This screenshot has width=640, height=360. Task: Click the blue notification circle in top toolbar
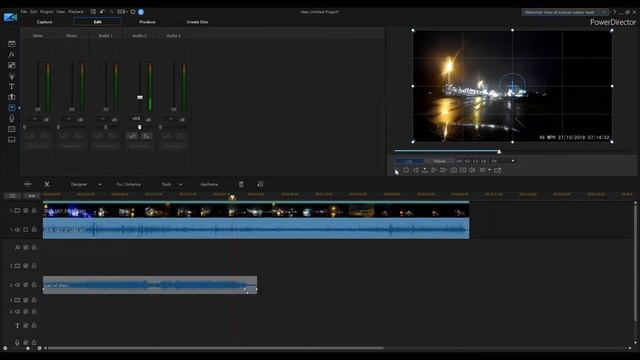tap(141, 12)
